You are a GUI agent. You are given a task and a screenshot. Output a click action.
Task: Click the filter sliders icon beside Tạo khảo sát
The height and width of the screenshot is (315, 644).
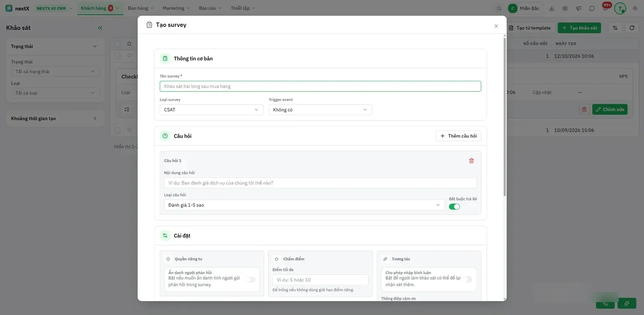pyautogui.click(x=615, y=28)
